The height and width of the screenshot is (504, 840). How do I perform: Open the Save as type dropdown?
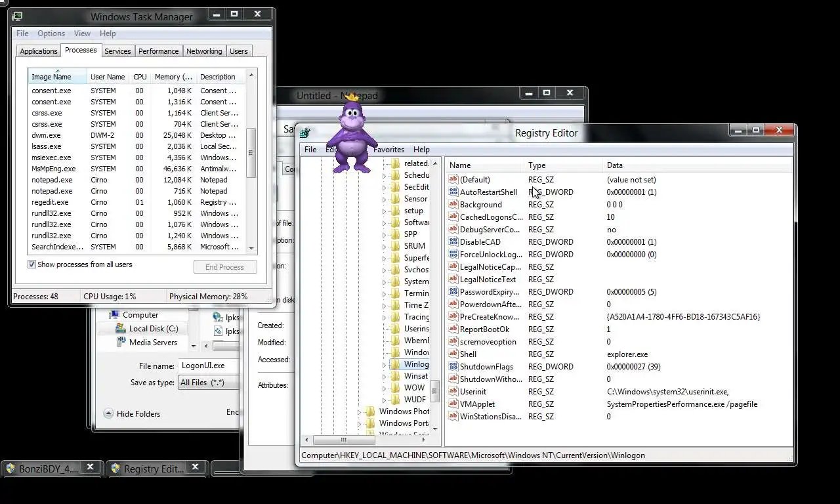coord(208,383)
